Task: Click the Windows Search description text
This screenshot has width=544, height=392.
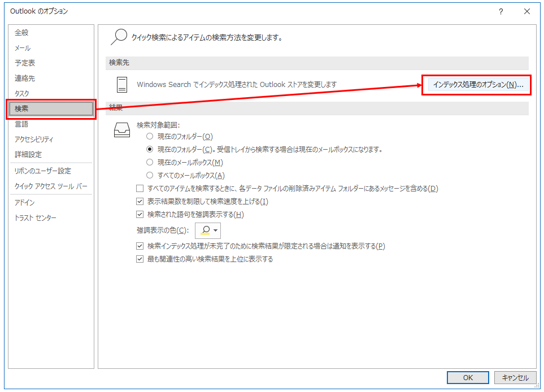Action: click(237, 84)
